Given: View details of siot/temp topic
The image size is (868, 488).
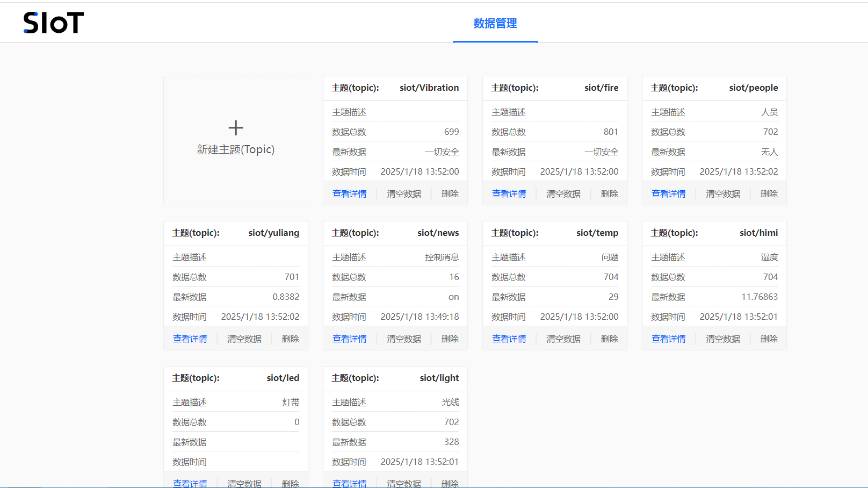Looking at the screenshot, I should click(x=509, y=339).
